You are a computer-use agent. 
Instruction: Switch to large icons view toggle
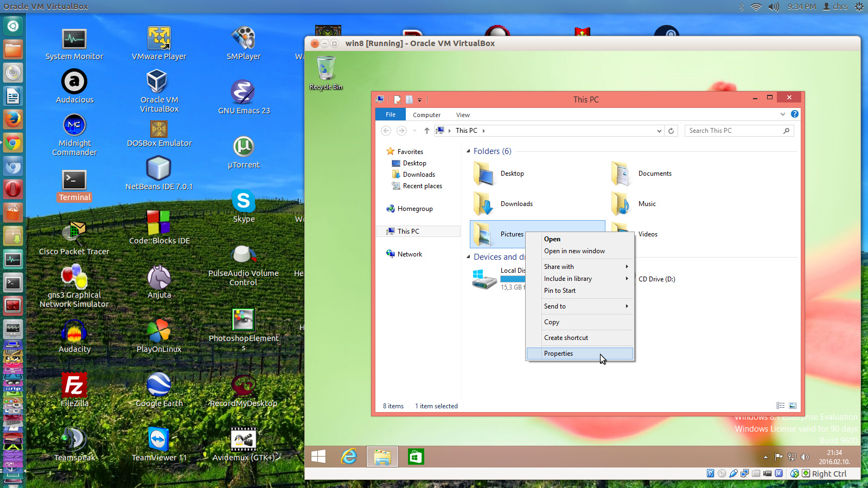(x=793, y=406)
